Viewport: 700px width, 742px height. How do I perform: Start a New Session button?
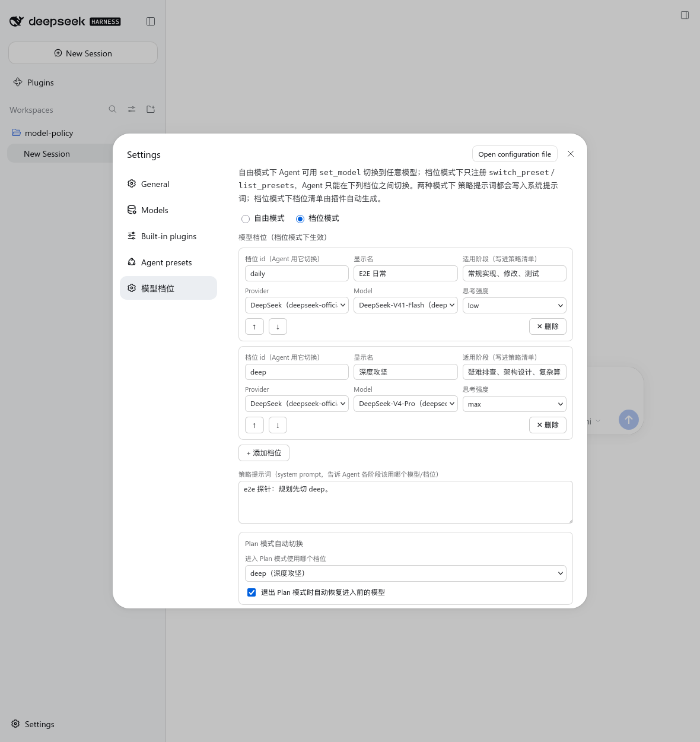83,53
